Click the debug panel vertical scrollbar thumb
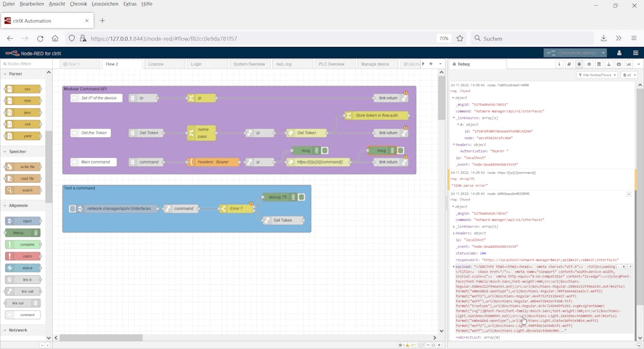The width and height of the screenshot is (644, 349). pos(640,197)
